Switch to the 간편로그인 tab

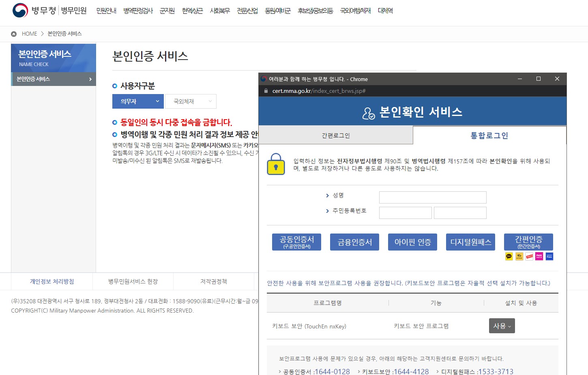click(336, 135)
